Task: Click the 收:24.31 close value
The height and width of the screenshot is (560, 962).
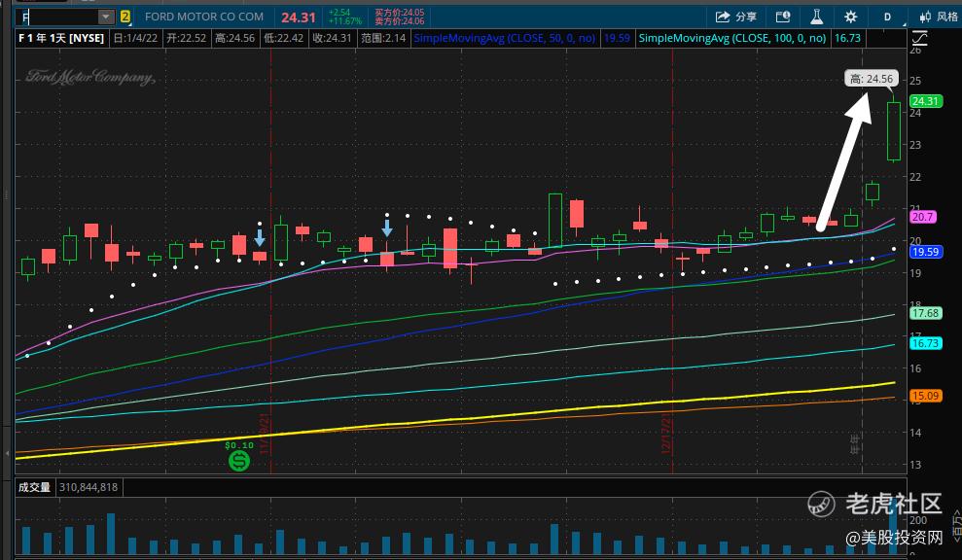Action: click(x=332, y=38)
